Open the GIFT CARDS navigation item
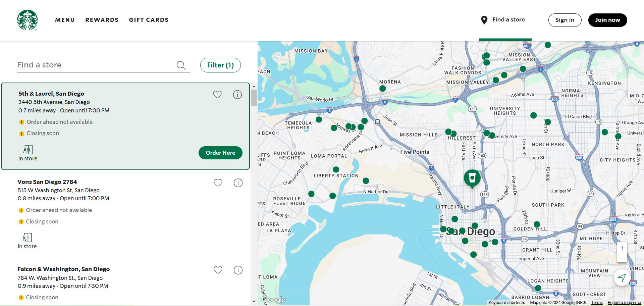 (x=149, y=20)
